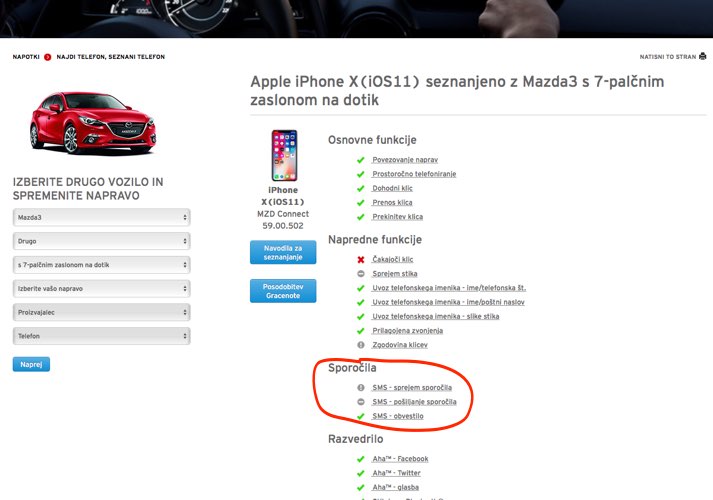The height and width of the screenshot is (500, 713).
Task: Click green checkmark beside Prenos klica
Action: tap(361, 203)
